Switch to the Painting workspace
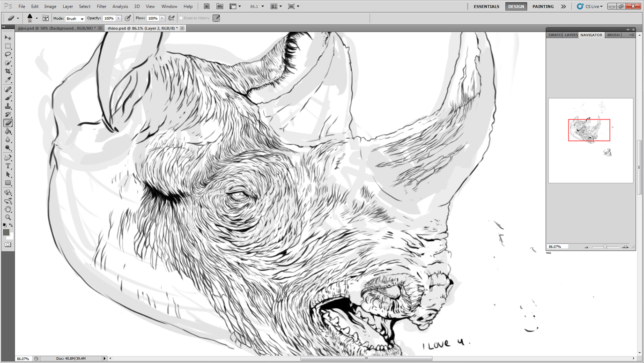This screenshot has width=644, height=363. [x=543, y=7]
